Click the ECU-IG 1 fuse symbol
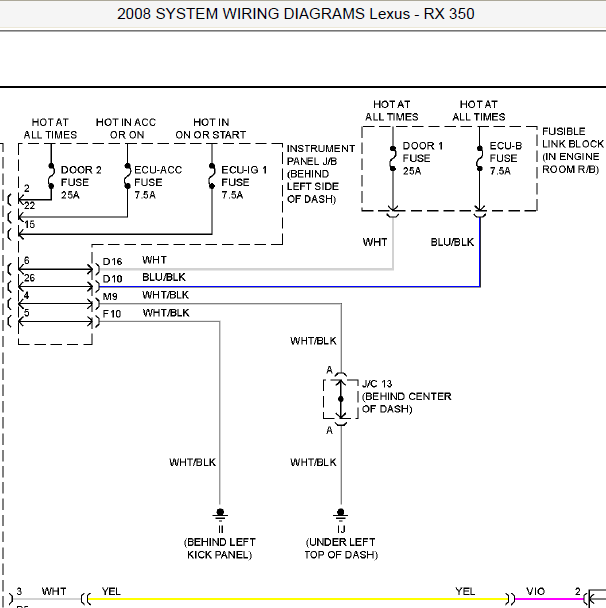The width and height of the screenshot is (606, 608). tap(212, 176)
